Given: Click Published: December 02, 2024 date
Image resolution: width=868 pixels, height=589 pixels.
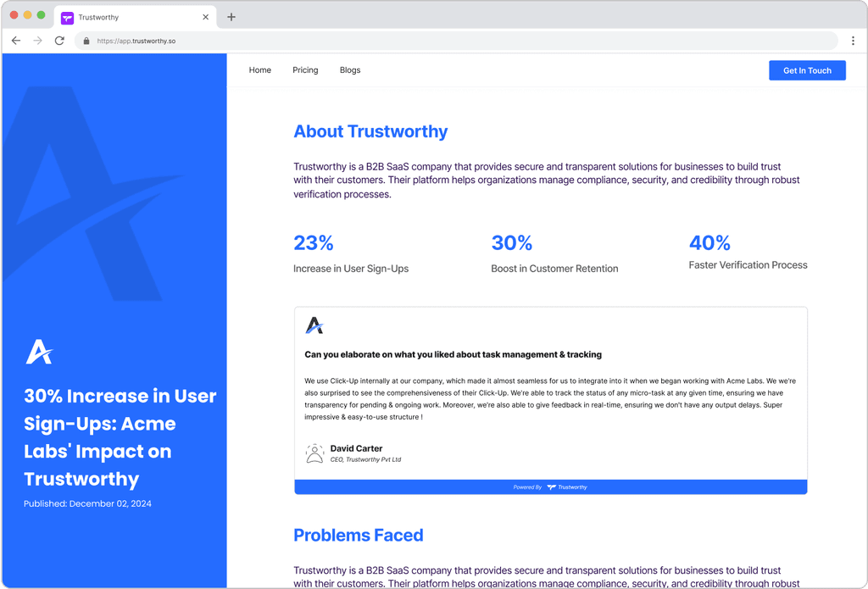Looking at the screenshot, I should coord(87,503).
